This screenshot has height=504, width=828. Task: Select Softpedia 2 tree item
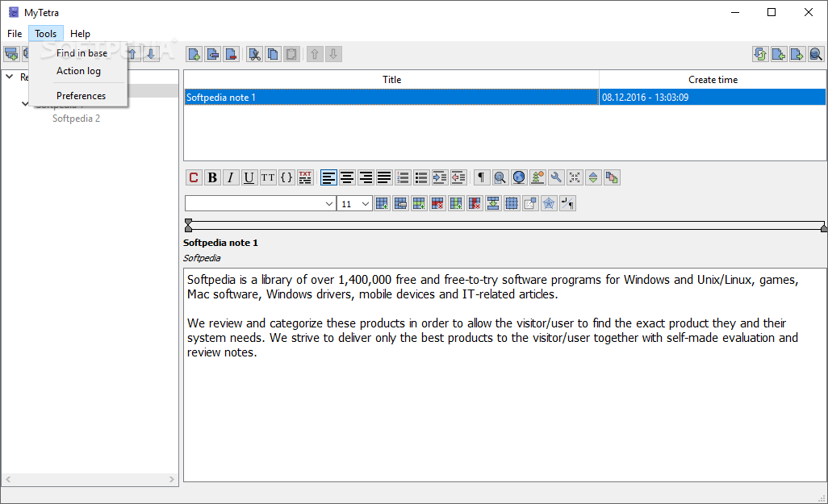pyautogui.click(x=76, y=119)
